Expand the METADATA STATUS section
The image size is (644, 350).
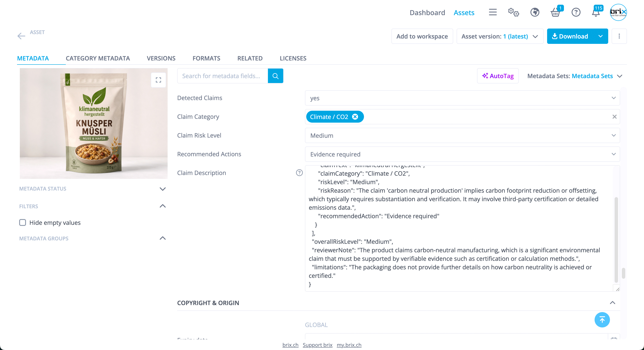(162, 189)
